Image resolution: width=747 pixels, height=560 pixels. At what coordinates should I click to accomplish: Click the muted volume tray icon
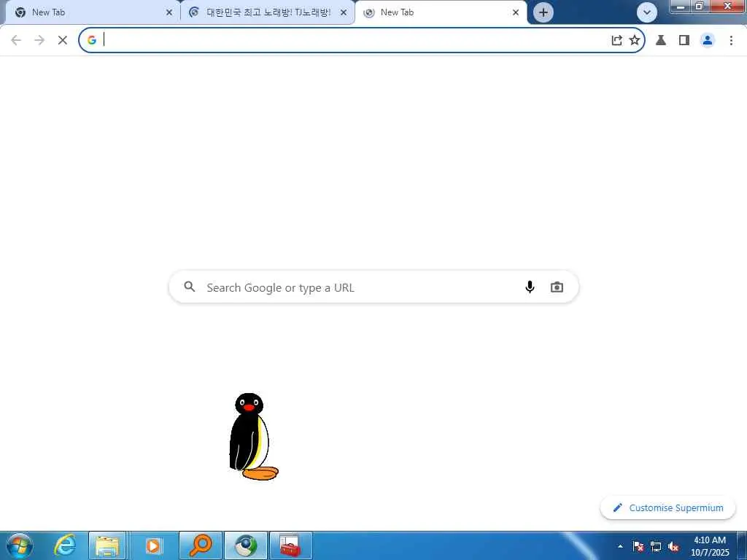coord(673,547)
